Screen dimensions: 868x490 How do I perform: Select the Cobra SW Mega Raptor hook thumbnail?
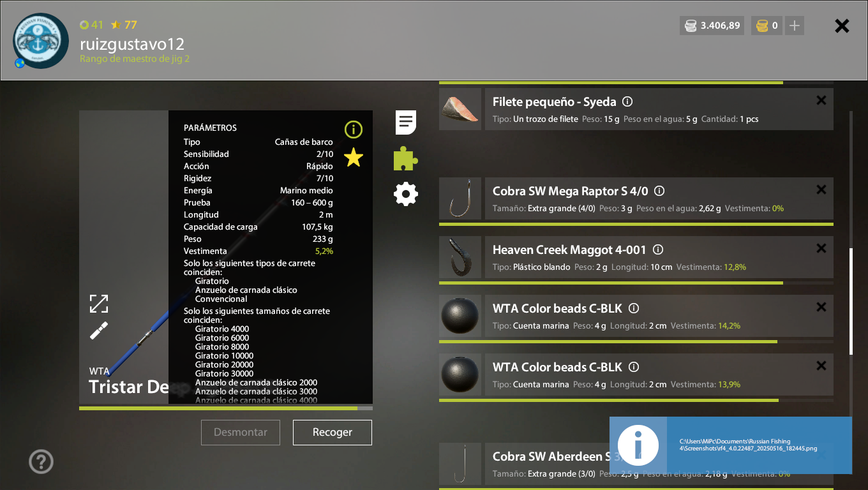point(460,198)
